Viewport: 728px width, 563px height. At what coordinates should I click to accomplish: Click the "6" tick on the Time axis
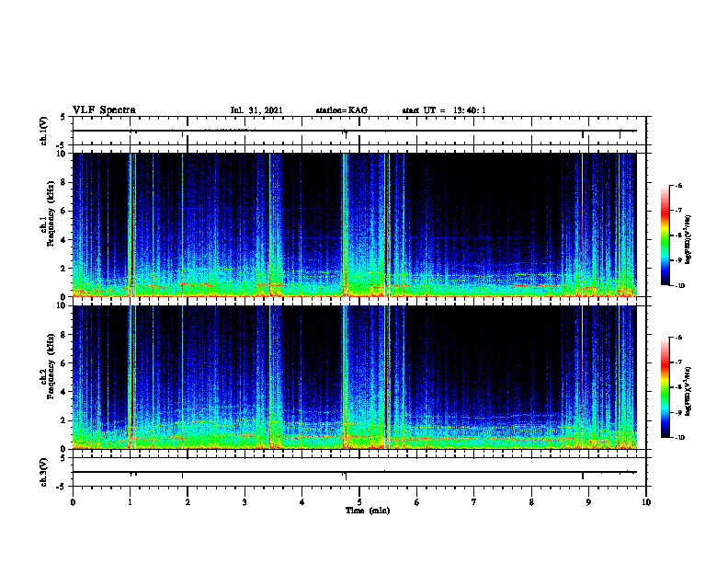tap(416, 502)
